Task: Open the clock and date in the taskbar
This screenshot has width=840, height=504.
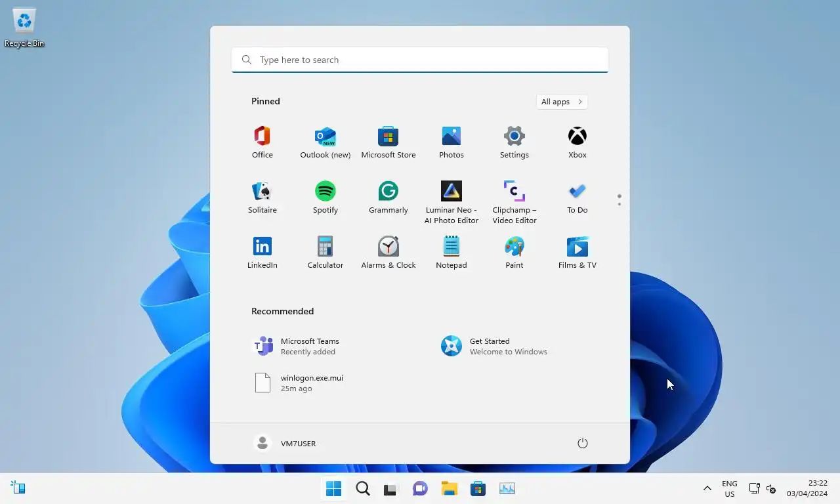Action: pos(807,488)
